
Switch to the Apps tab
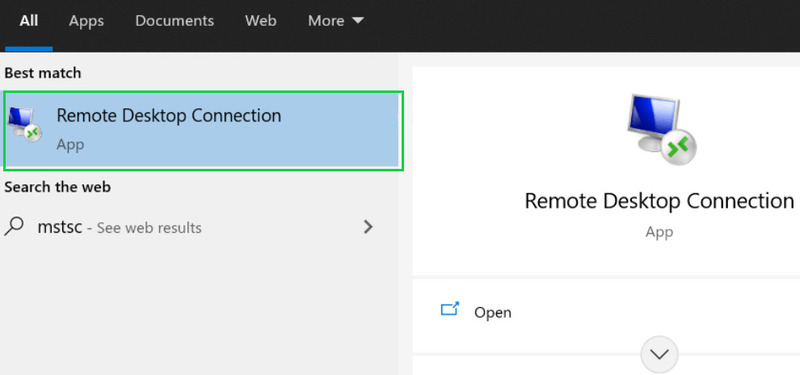86,21
